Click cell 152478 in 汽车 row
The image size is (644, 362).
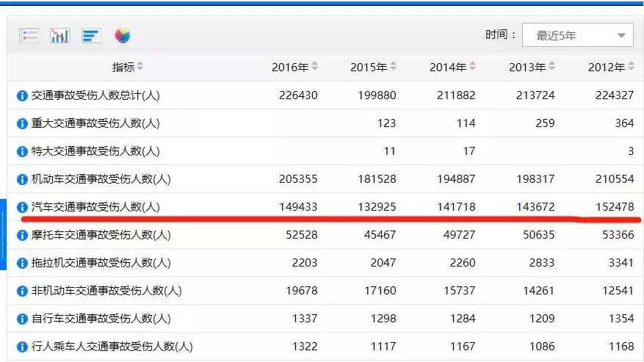615,207
